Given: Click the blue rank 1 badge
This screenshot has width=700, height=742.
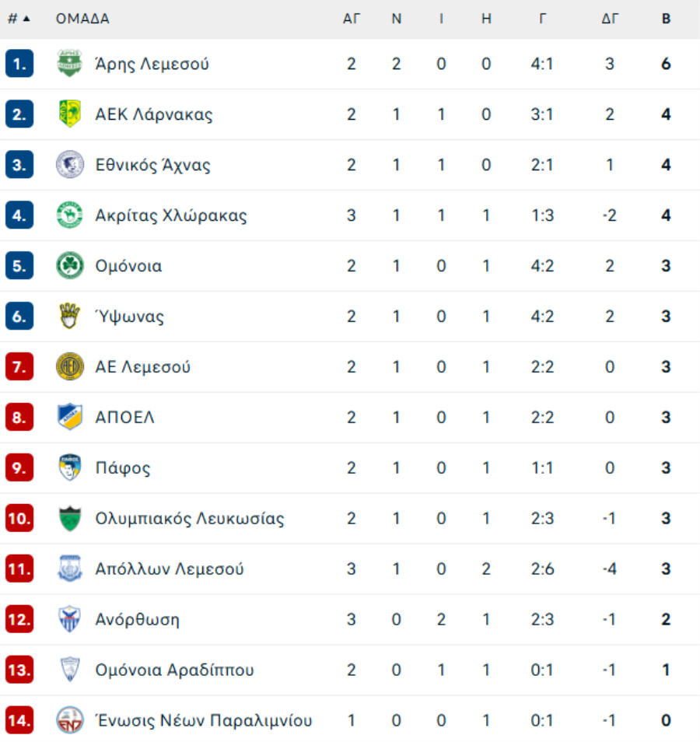Looking at the screenshot, I should [19, 64].
